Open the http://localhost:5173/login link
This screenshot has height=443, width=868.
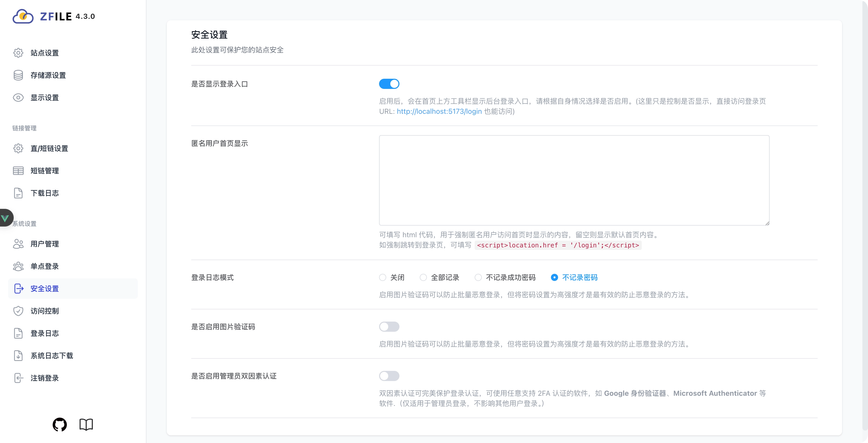[439, 112]
